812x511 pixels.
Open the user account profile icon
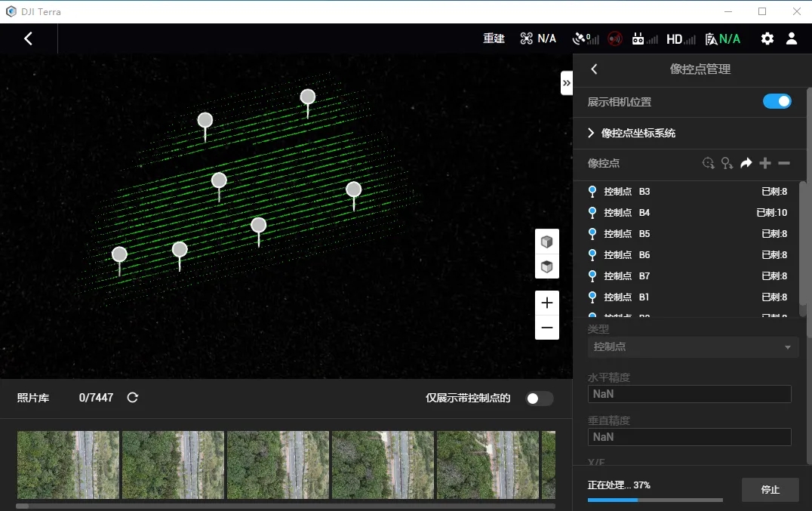(791, 38)
